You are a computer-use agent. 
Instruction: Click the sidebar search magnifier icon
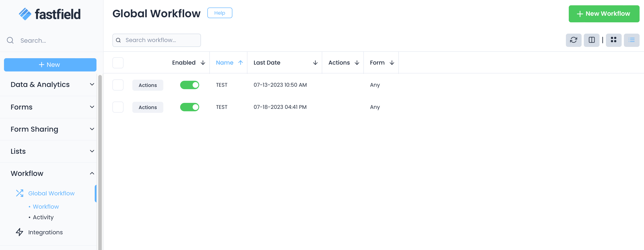tap(10, 40)
